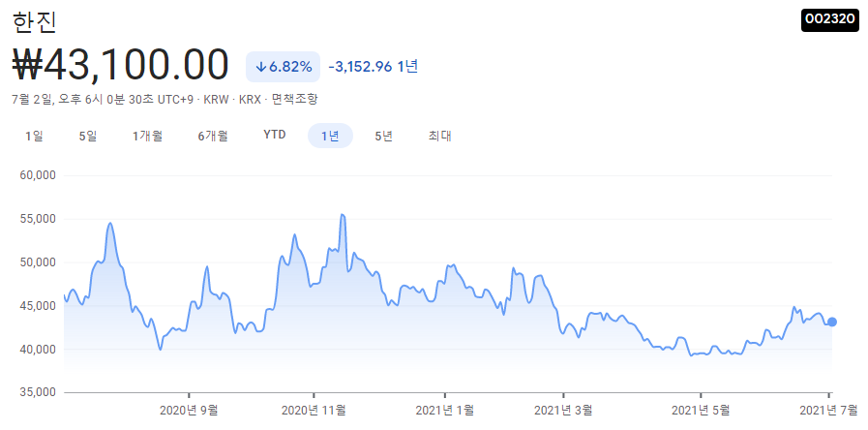Click the 면책조항 disclaimer link

(x=295, y=99)
